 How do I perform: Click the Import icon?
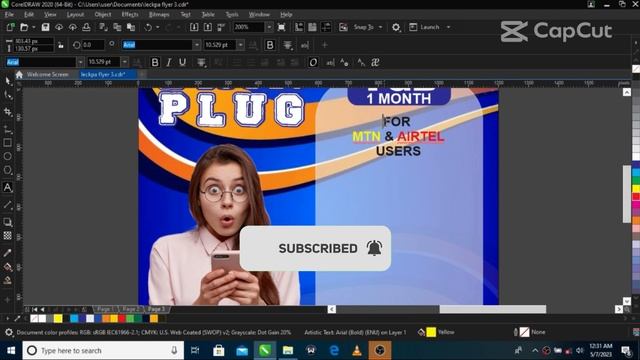click(x=194, y=27)
